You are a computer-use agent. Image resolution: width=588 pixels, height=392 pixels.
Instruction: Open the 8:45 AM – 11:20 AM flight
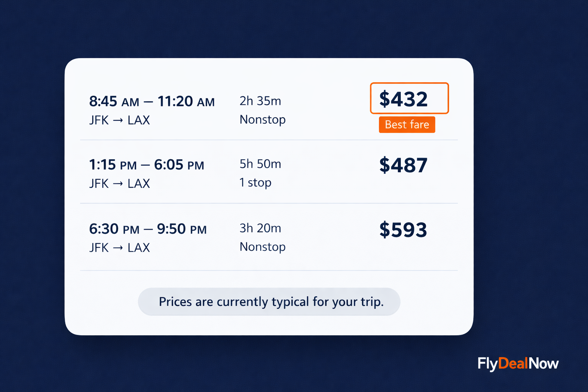point(152,101)
